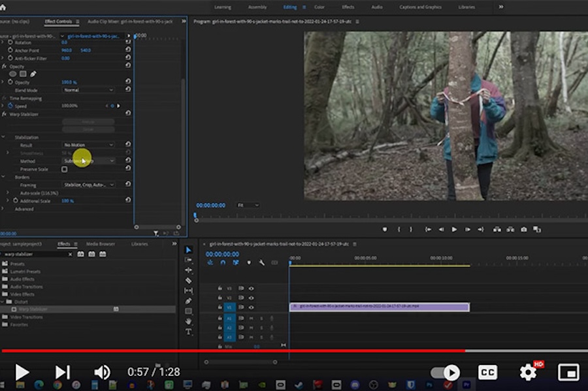Toggle Preserve Scale checkbox
Image resolution: width=588 pixels, height=391 pixels.
click(65, 169)
